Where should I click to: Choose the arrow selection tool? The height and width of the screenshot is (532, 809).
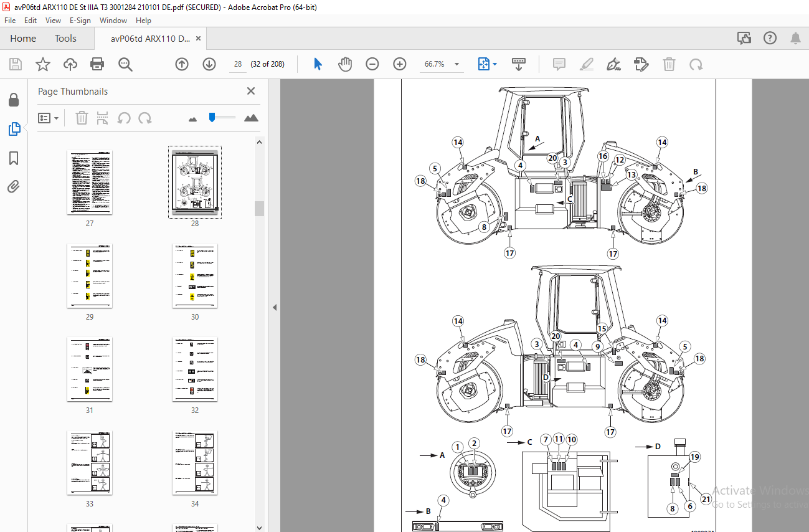318,64
